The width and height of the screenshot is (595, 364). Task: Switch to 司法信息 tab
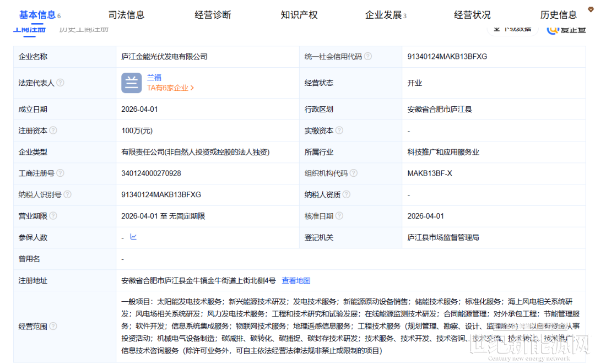pyautogui.click(x=126, y=15)
